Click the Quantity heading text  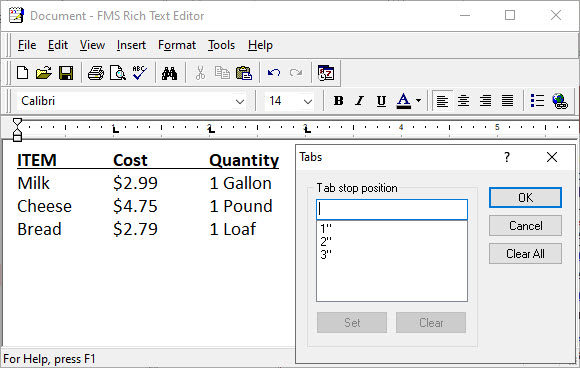[244, 161]
